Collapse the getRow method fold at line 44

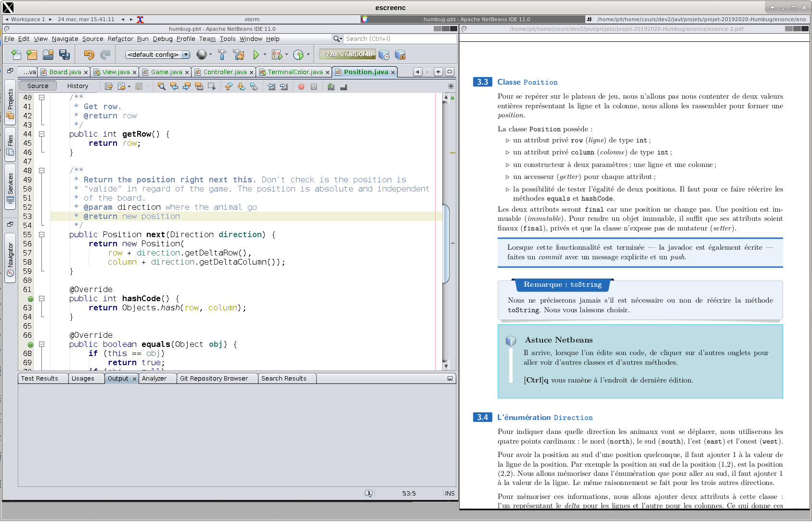click(x=42, y=134)
